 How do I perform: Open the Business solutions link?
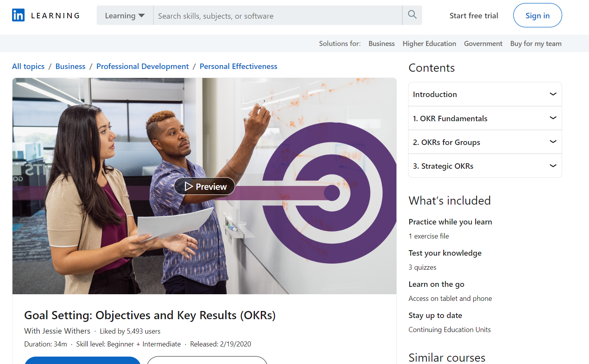coord(381,43)
